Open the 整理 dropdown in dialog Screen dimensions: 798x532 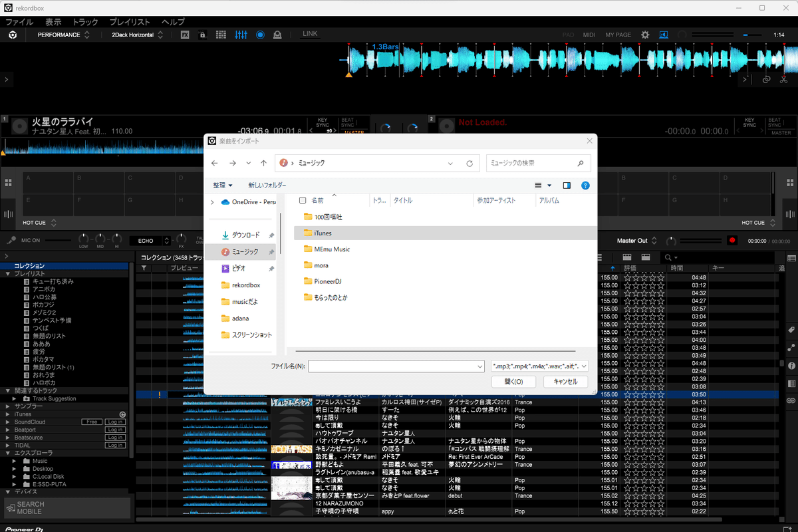tap(223, 186)
